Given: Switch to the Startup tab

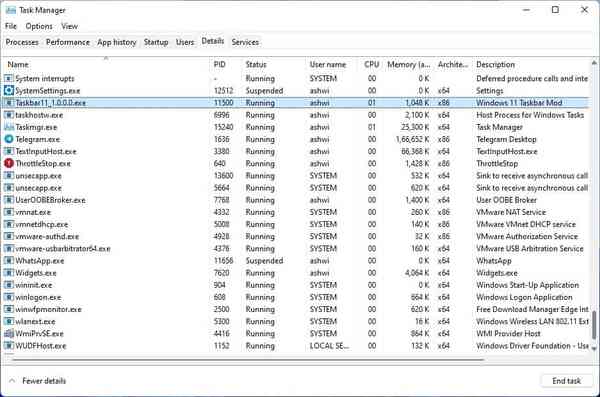Looking at the screenshot, I should click(x=156, y=42).
